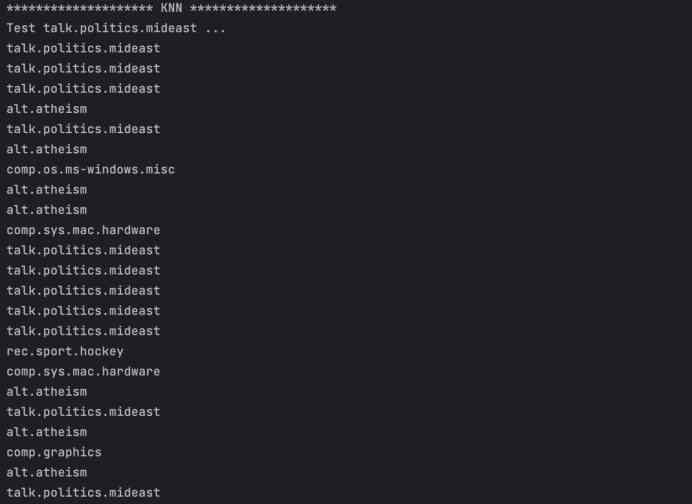Click alt.atheism directly below comp.os.ms-windows.misc

tap(46, 190)
